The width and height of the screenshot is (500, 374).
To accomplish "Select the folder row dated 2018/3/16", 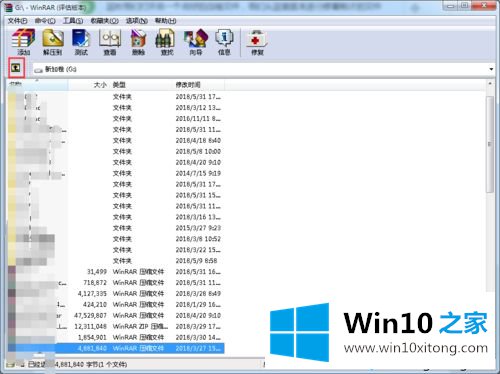I will (x=116, y=217).
